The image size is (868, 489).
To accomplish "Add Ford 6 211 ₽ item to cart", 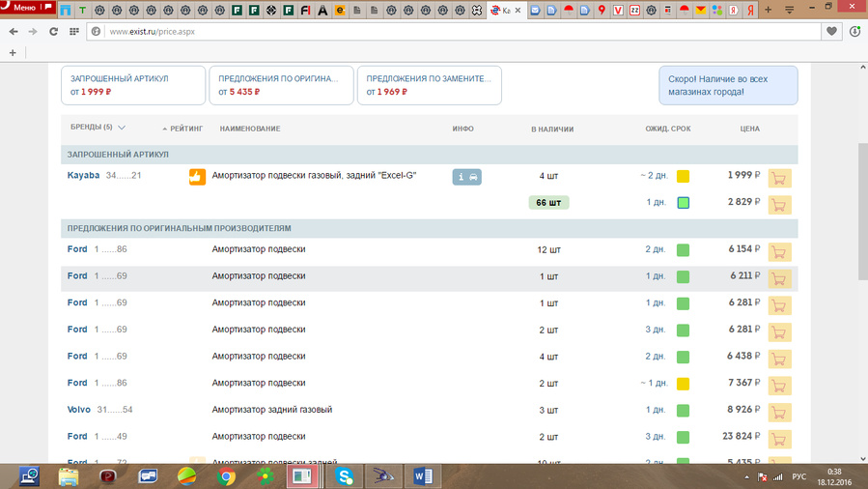I will coord(779,278).
